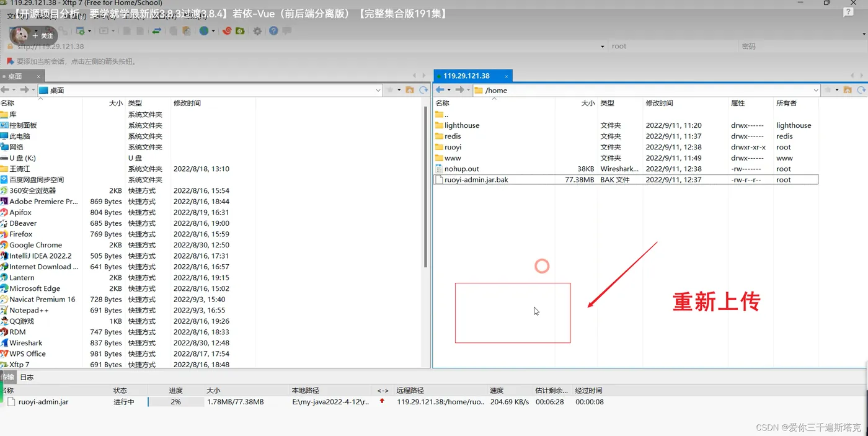Screen dimensions: 868x436
Task: Sort the remote list by 修改时间 column
Action: 685,103
